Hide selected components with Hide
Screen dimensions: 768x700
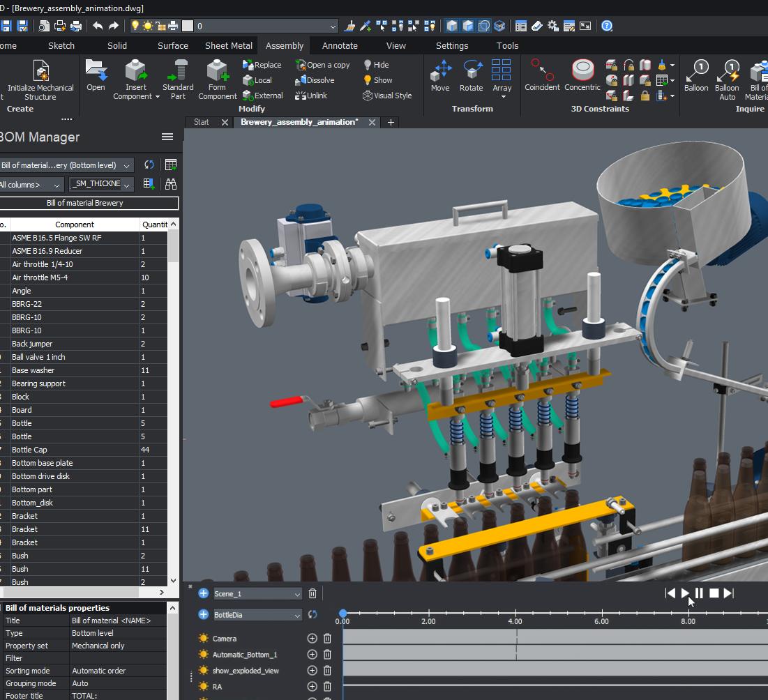(x=377, y=65)
